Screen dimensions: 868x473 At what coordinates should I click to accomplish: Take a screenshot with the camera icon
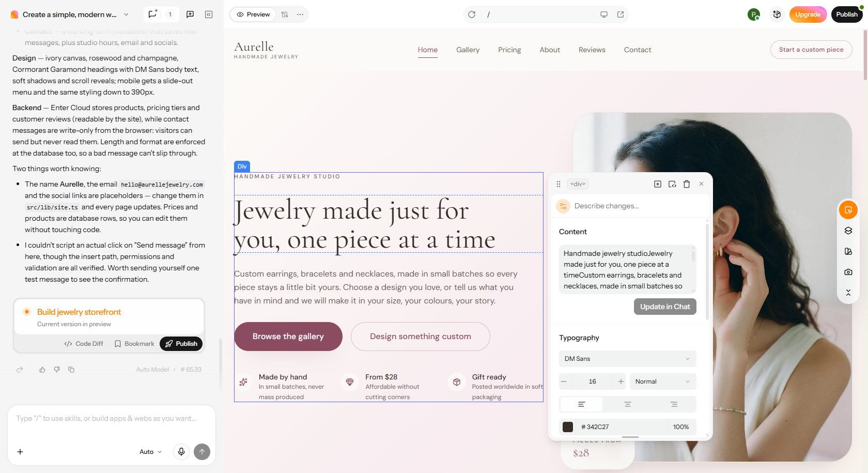[x=848, y=272]
